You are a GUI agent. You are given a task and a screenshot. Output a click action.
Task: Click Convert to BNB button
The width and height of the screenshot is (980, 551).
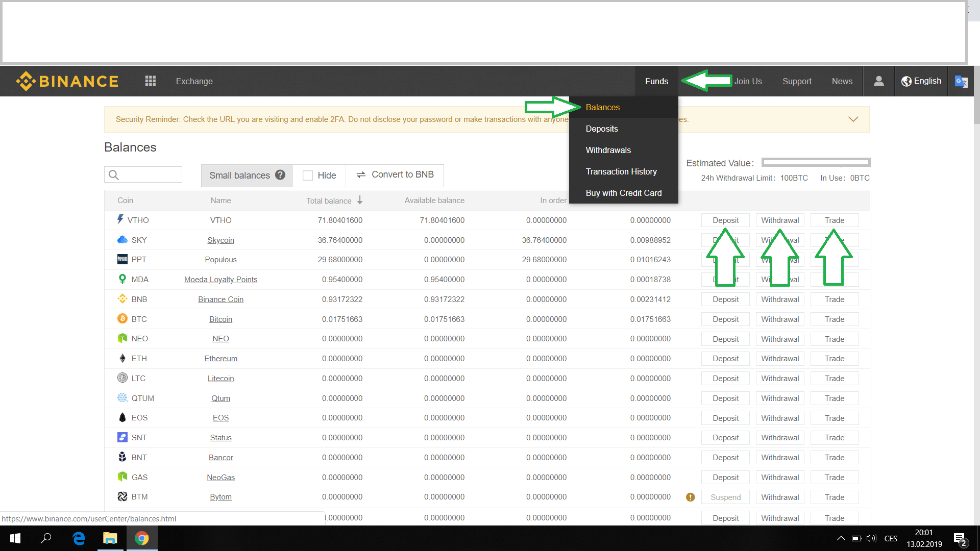pyautogui.click(x=395, y=175)
